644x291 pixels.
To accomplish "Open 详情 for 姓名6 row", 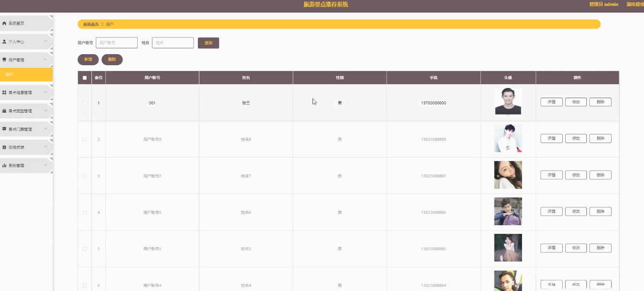I will click(552, 212).
